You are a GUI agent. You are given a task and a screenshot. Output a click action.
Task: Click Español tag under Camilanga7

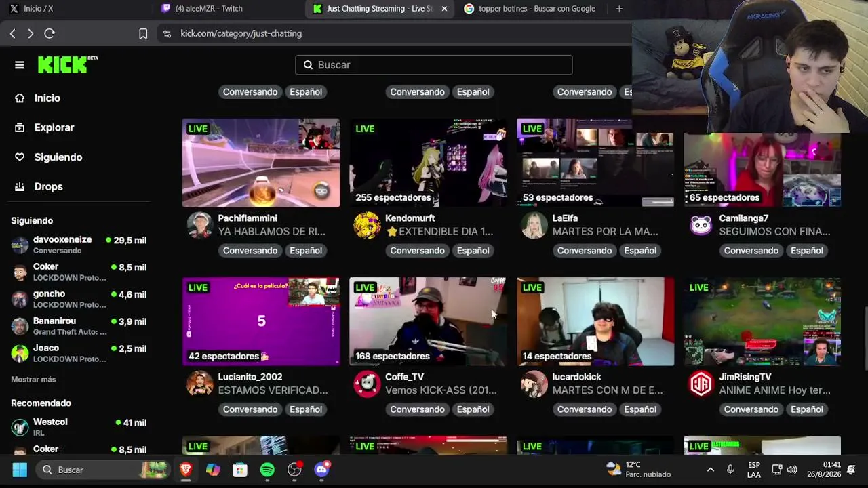(807, 251)
